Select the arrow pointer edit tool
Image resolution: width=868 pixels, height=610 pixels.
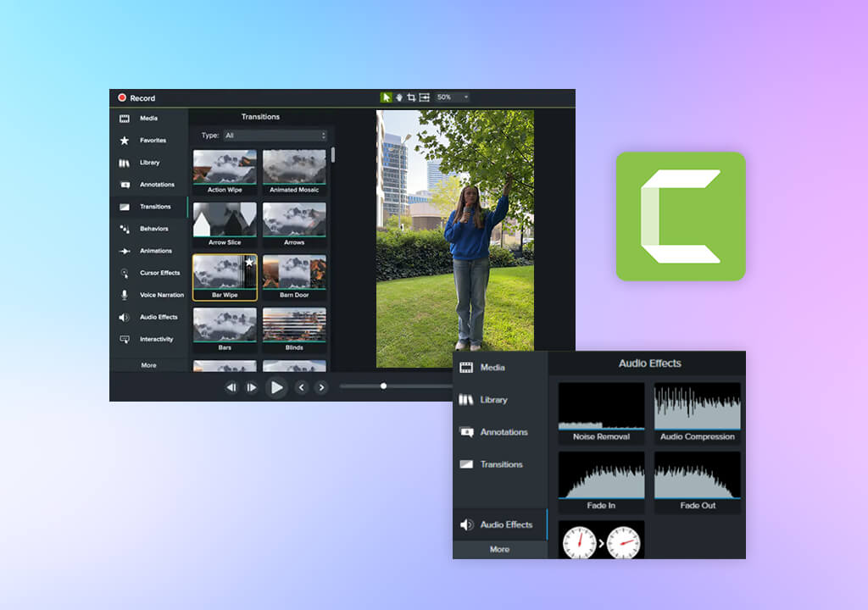(x=386, y=97)
